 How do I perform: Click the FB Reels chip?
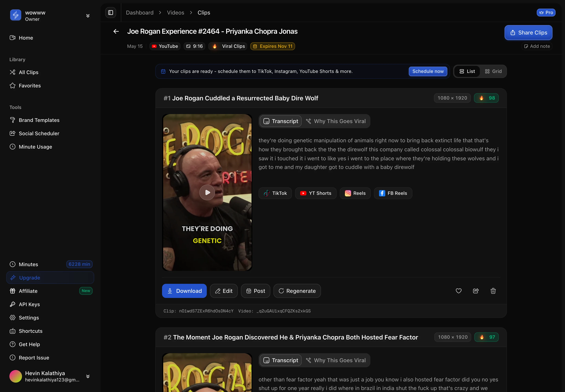393,193
